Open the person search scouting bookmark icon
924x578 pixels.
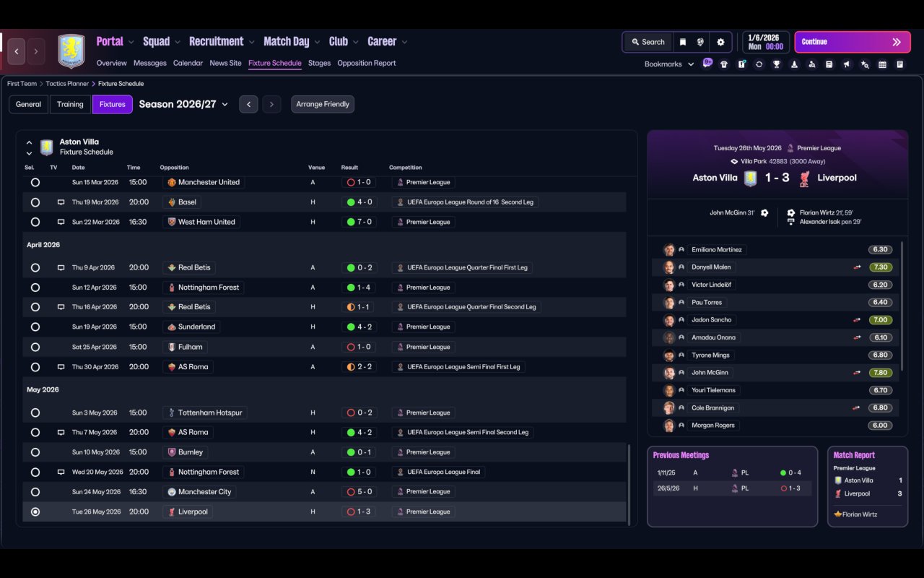point(812,64)
